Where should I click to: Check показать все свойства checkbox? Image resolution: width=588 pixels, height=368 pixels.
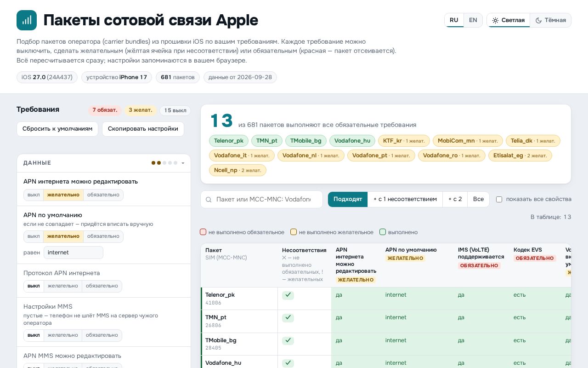pyautogui.click(x=499, y=200)
